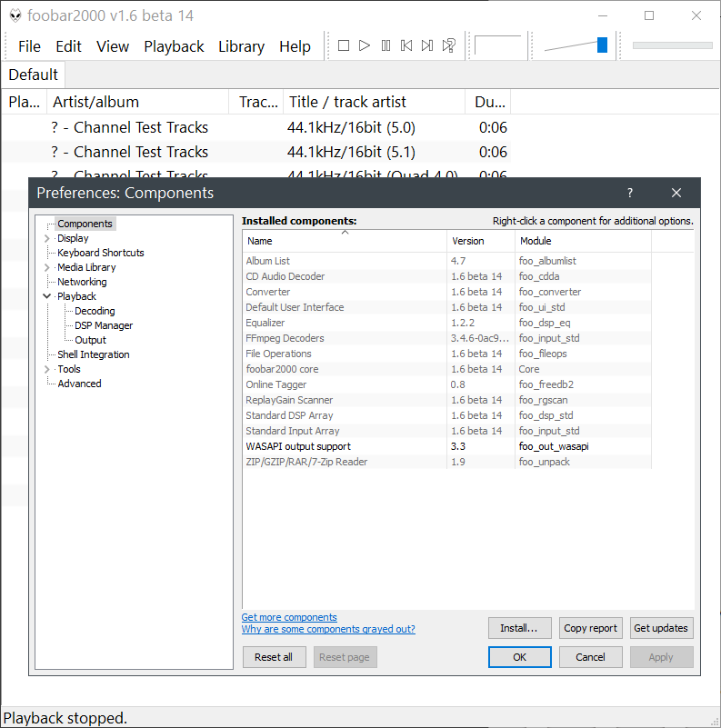Select WASAPI output support component row
Image resolution: width=721 pixels, height=728 pixels.
tap(297, 446)
